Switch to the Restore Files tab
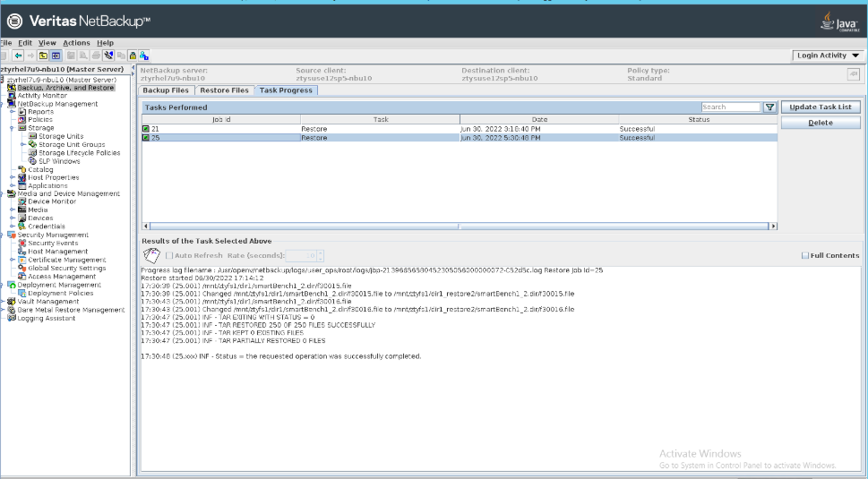The width and height of the screenshot is (868, 479). point(224,90)
